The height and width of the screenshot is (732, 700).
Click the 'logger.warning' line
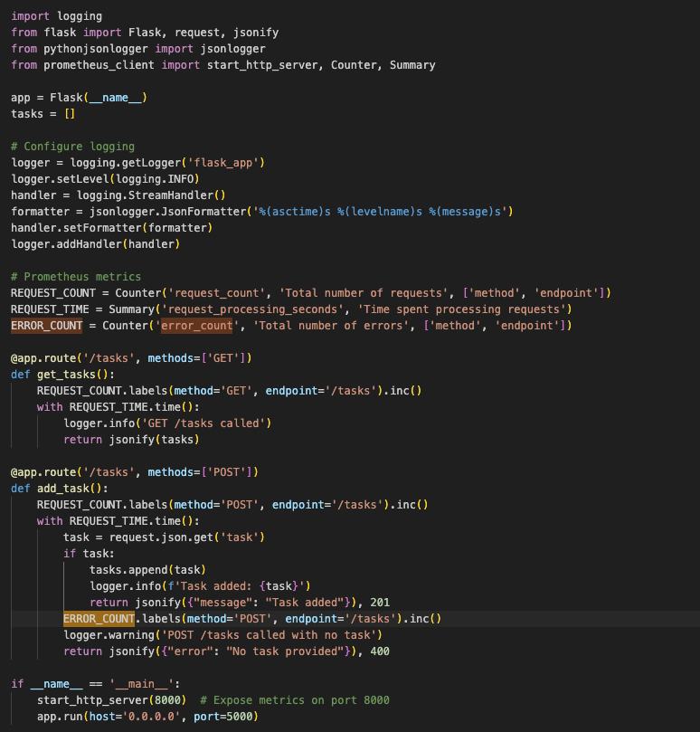click(x=223, y=635)
